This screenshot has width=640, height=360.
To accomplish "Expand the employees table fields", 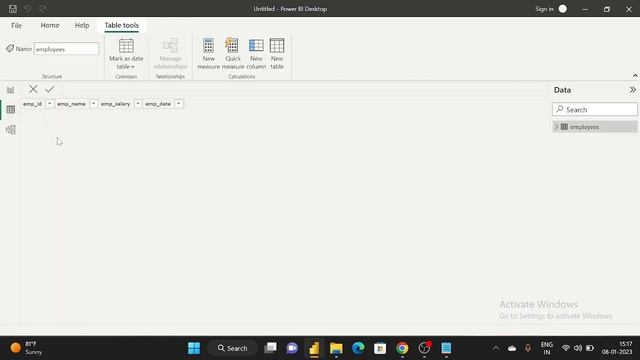I will pos(556,127).
